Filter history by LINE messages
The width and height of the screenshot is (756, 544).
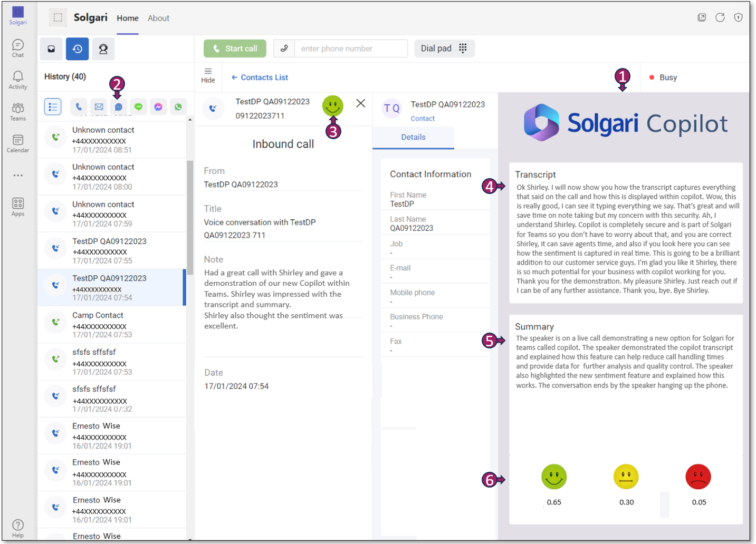click(138, 107)
